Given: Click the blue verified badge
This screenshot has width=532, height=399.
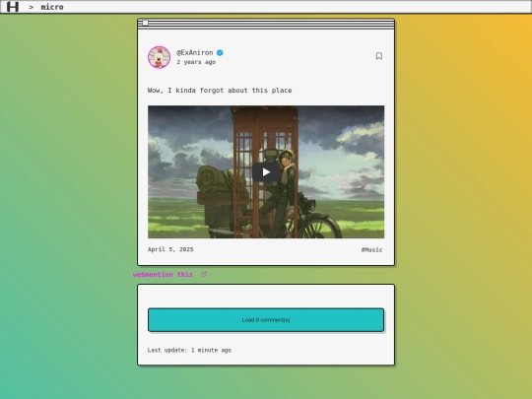Looking at the screenshot, I should 220,52.
